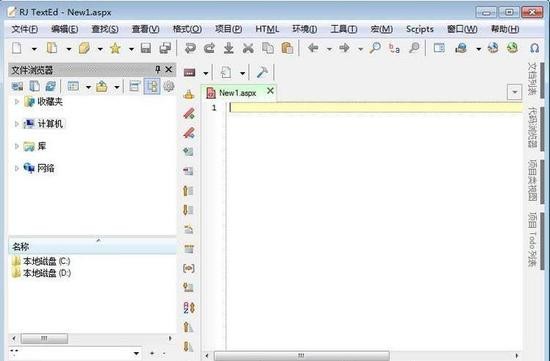Image resolution: width=550 pixels, height=361 pixels.
Task: Click the New file icon in toolbar
Action: coord(17,48)
